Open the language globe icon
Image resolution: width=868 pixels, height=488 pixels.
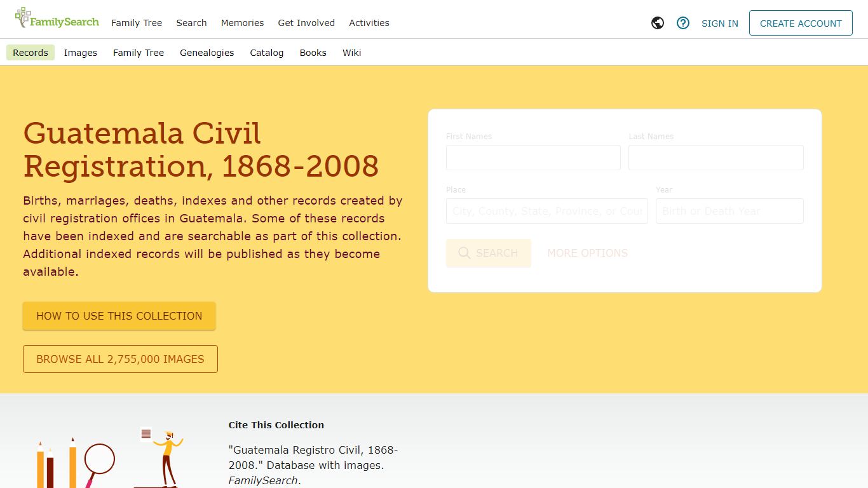click(x=658, y=23)
